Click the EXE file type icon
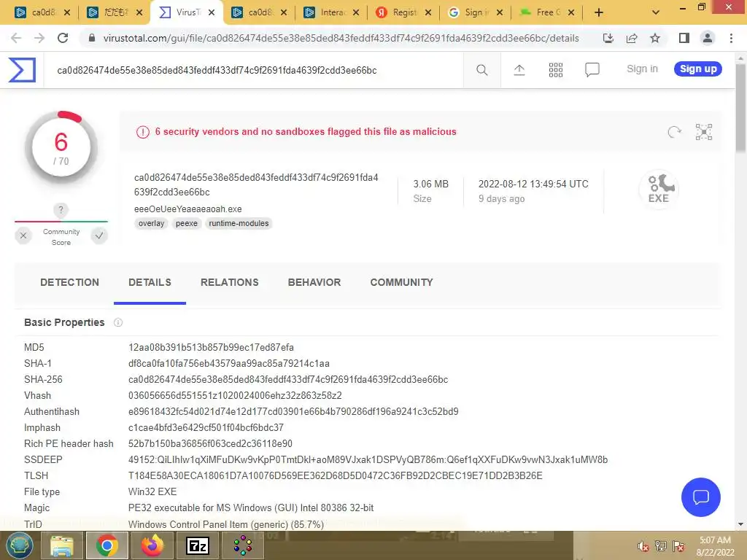The height and width of the screenshot is (560, 747). [659, 189]
